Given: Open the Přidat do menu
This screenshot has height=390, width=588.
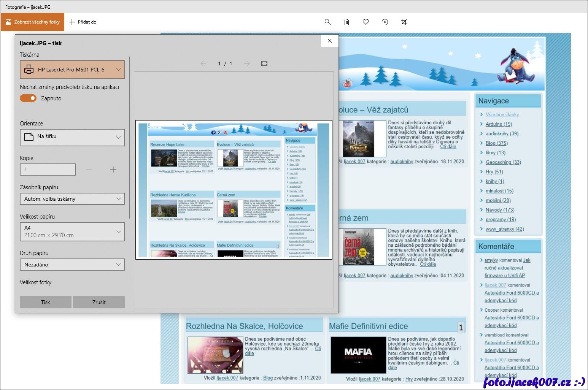Looking at the screenshot, I should pyautogui.click(x=83, y=22).
